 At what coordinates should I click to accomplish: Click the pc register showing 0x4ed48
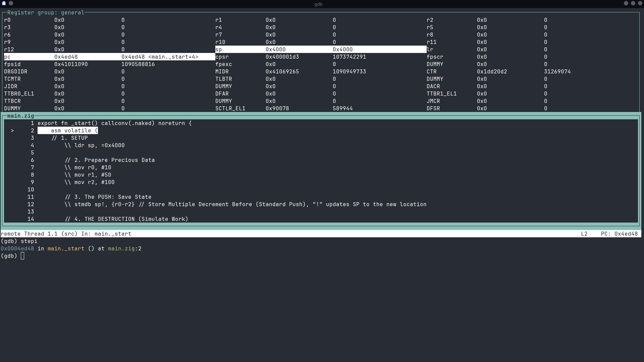(66, 57)
